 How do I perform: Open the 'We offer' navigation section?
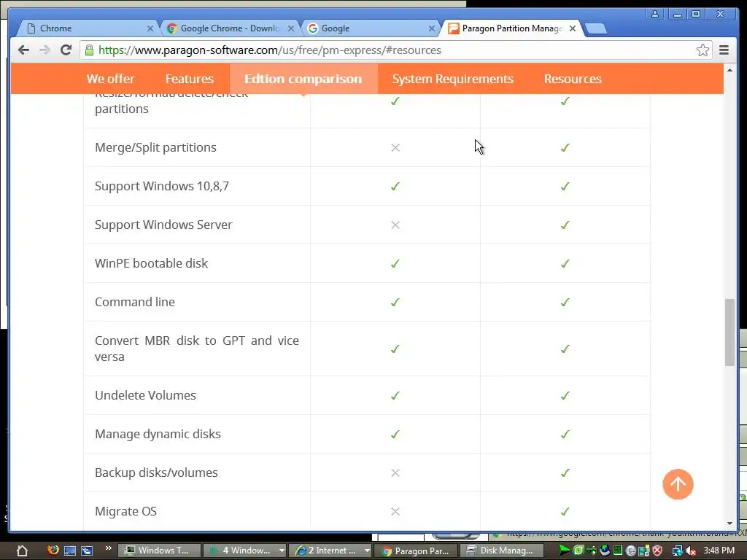pos(111,79)
